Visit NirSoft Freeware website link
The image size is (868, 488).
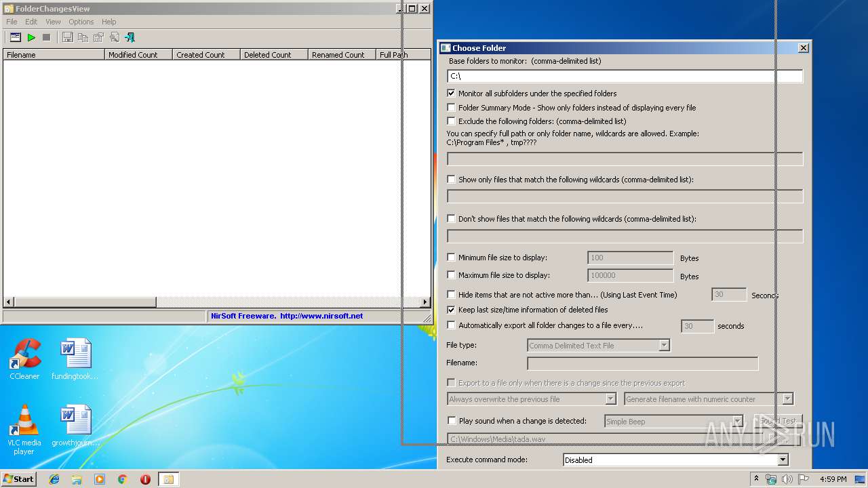pos(287,316)
